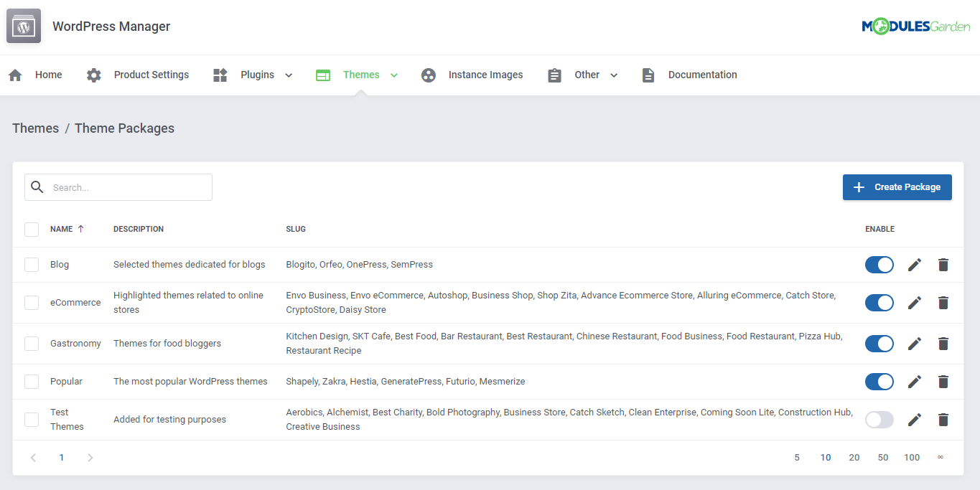Open the Plugins dropdown chevron

(289, 75)
